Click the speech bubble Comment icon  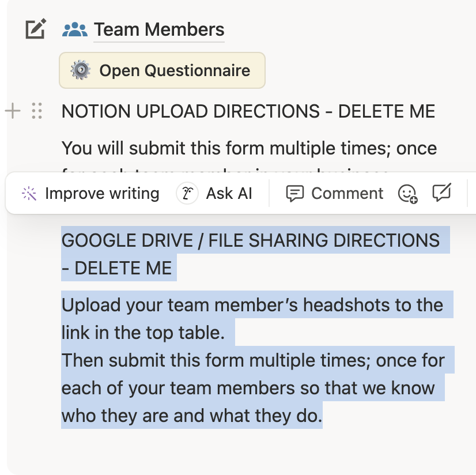294,194
